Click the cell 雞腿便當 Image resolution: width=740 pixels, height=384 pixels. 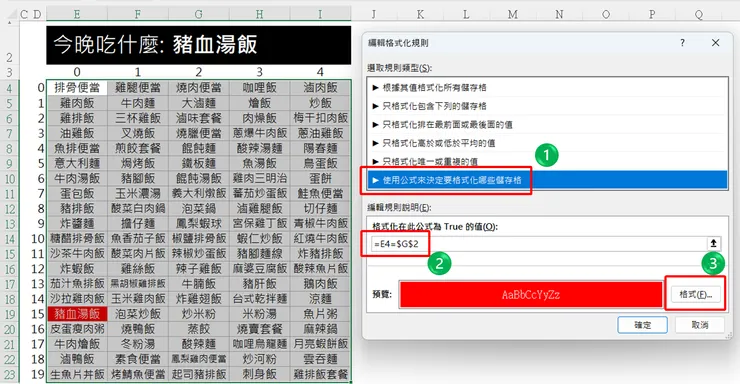click(138, 87)
